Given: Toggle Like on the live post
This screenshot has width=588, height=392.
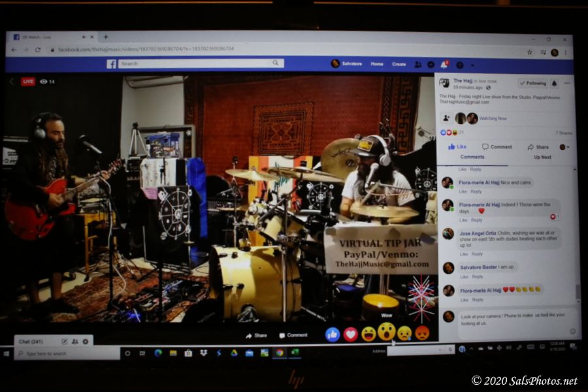Looking at the screenshot, I should pyautogui.click(x=457, y=147).
